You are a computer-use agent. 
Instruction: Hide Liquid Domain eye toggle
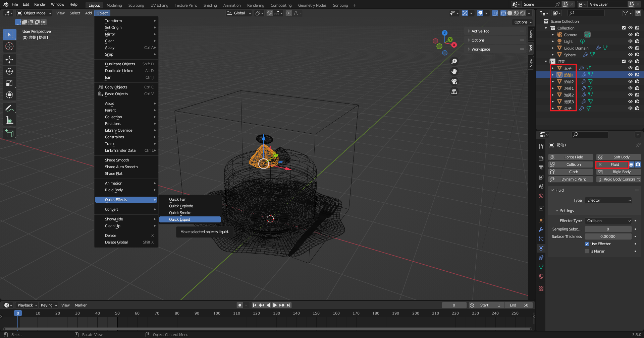(x=630, y=48)
